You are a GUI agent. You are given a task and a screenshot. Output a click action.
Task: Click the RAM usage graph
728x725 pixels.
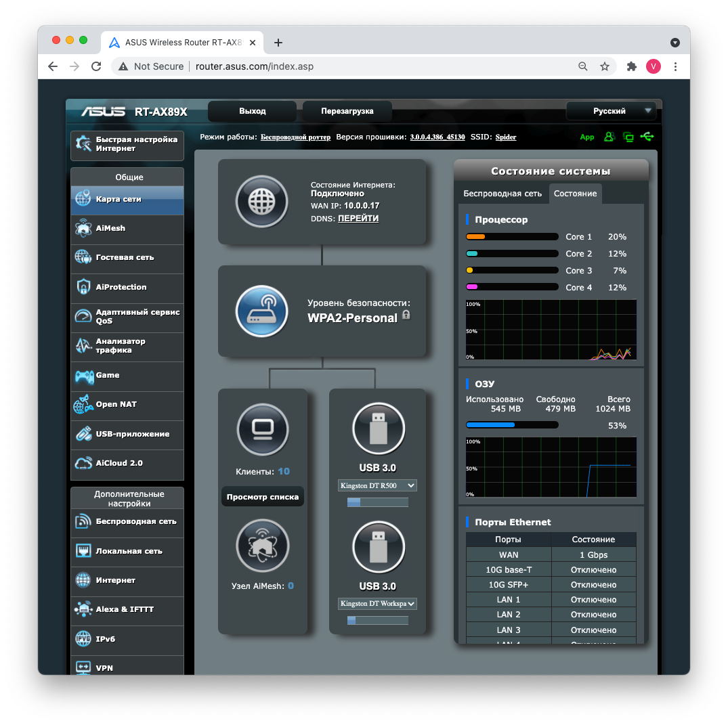(x=551, y=467)
